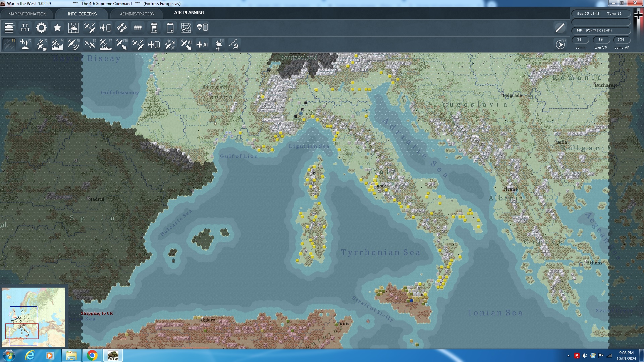Viewport: 644px width, 362px height.
Task: Select the strategic bombing directive F4
Action: coord(57,44)
